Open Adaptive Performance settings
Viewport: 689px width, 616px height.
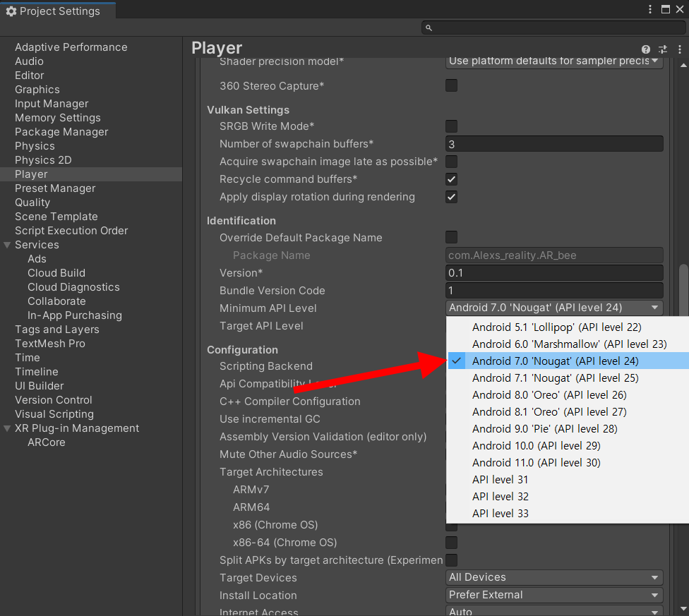click(71, 47)
